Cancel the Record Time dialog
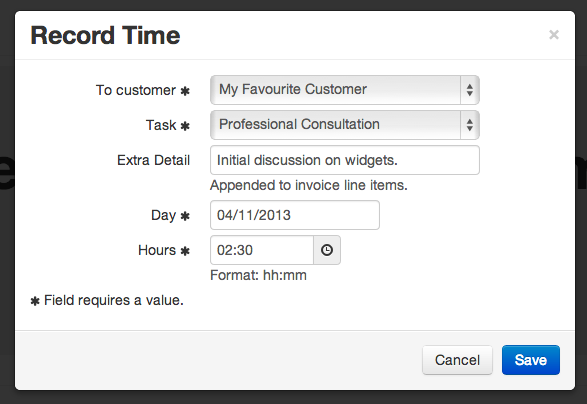 point(457,360)
